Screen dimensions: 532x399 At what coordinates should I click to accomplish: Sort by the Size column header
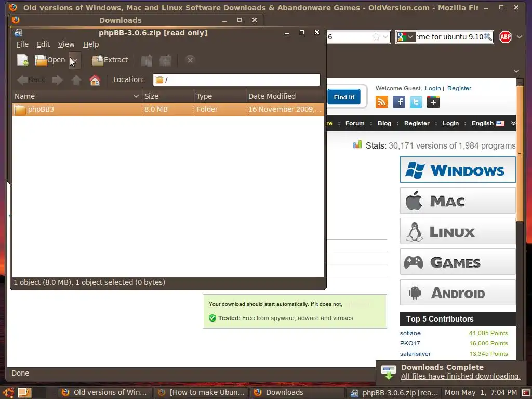click(x=168, y=96)
